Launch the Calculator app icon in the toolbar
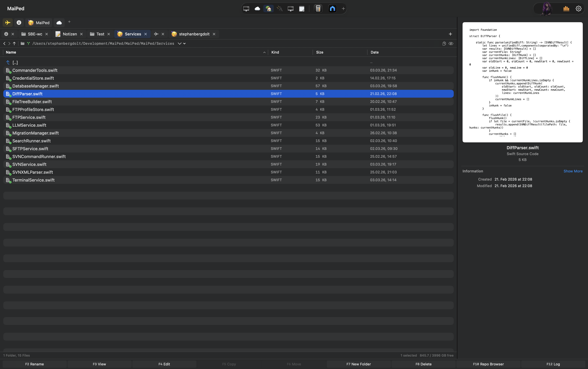588x369 pixels. (318, 8)
